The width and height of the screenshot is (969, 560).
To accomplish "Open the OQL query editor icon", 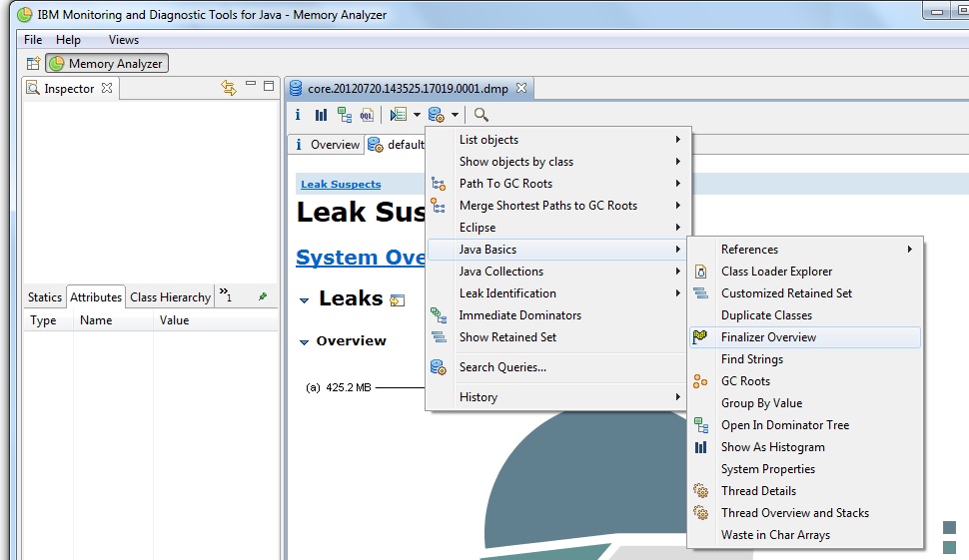I will click(367, 114).
